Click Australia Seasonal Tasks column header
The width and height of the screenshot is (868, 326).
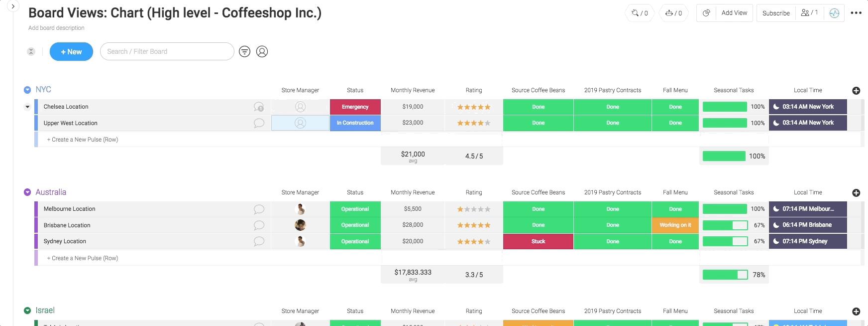pyautogui.click(x=734, y=192)
